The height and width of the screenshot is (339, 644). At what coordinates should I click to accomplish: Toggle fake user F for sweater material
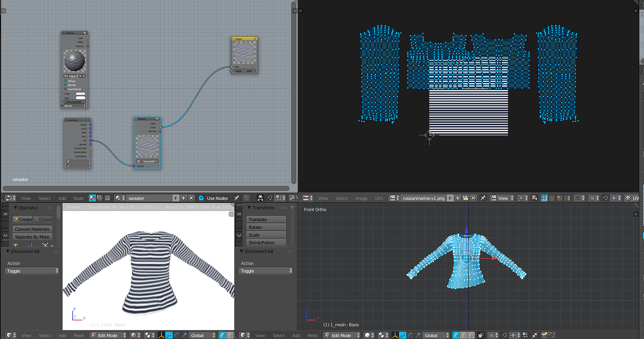(x=176, y=198)
